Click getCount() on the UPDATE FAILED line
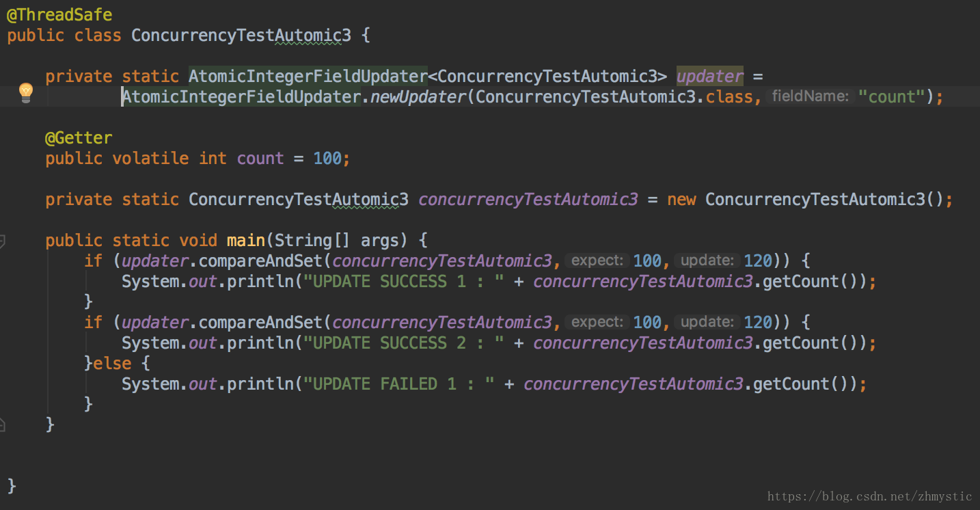This screenshot has width=980, height=510. click(x=801, y=384)
